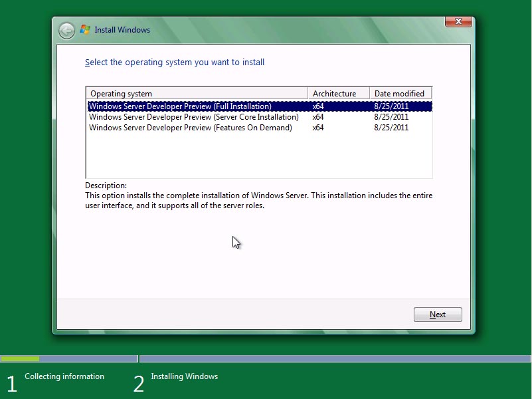Click the 8/25/2011 date of Features On Demand
Screen dimensions: 532x399
pyautogui.click(x=391, y=128)
